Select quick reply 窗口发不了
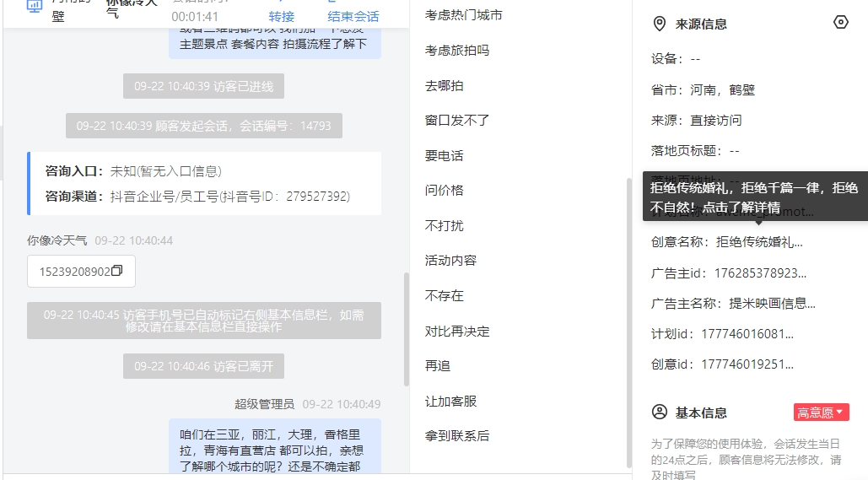The width and height of the screenshot is (868, 480). [x=456, y=120]
